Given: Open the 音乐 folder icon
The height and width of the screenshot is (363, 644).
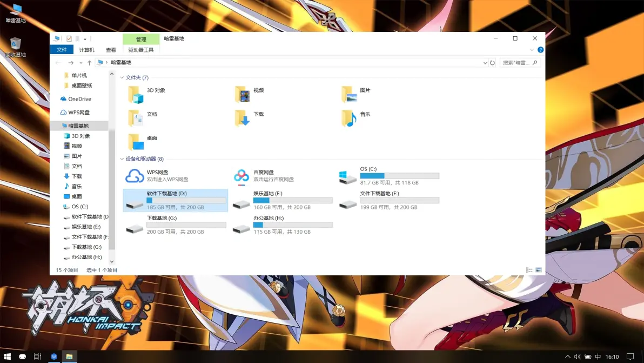Looking at the screenshot, I should 349,118.
